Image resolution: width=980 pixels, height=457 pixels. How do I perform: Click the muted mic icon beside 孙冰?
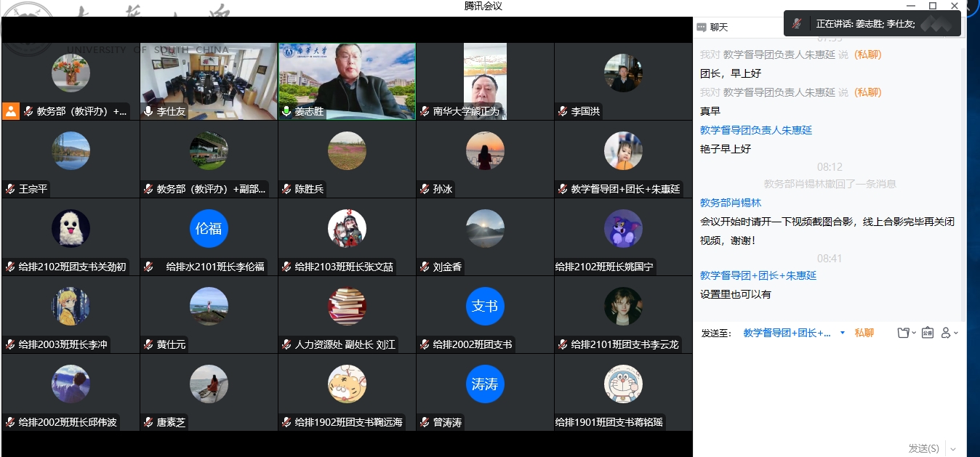click(x=425, y=189)
